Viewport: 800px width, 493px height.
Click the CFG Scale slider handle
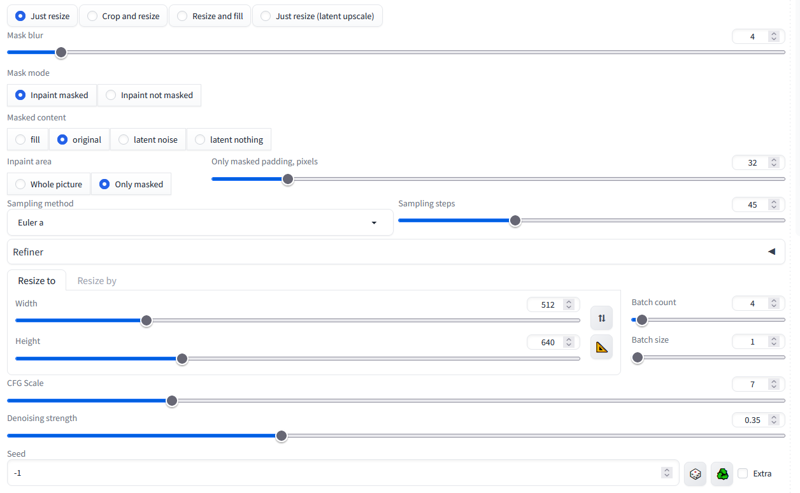pos(172,401)
